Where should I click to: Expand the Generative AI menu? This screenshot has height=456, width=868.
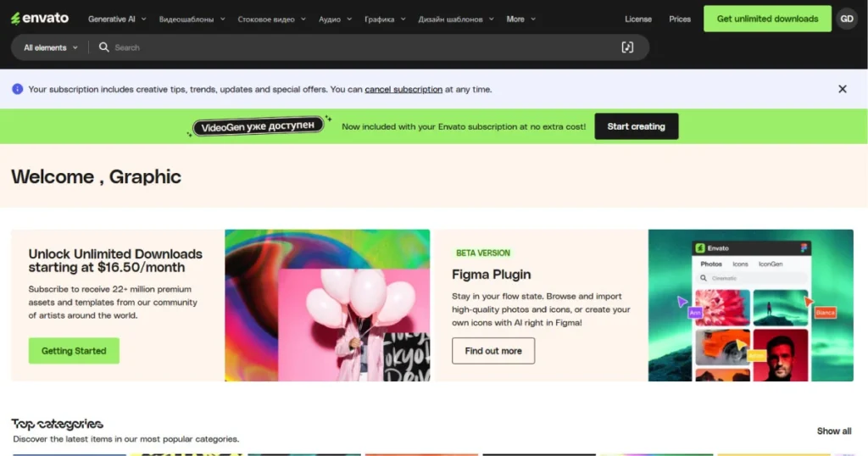pos(117,19)
